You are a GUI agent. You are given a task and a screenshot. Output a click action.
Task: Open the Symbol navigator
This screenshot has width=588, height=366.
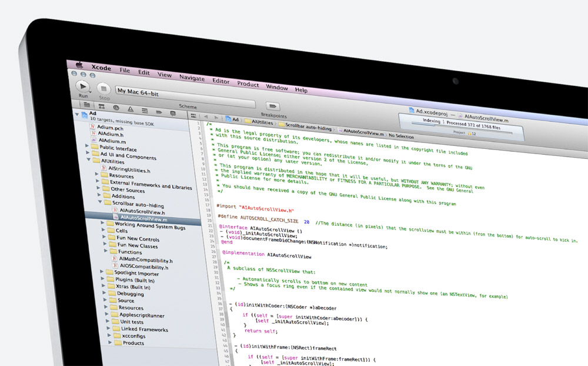click(101, 107)
